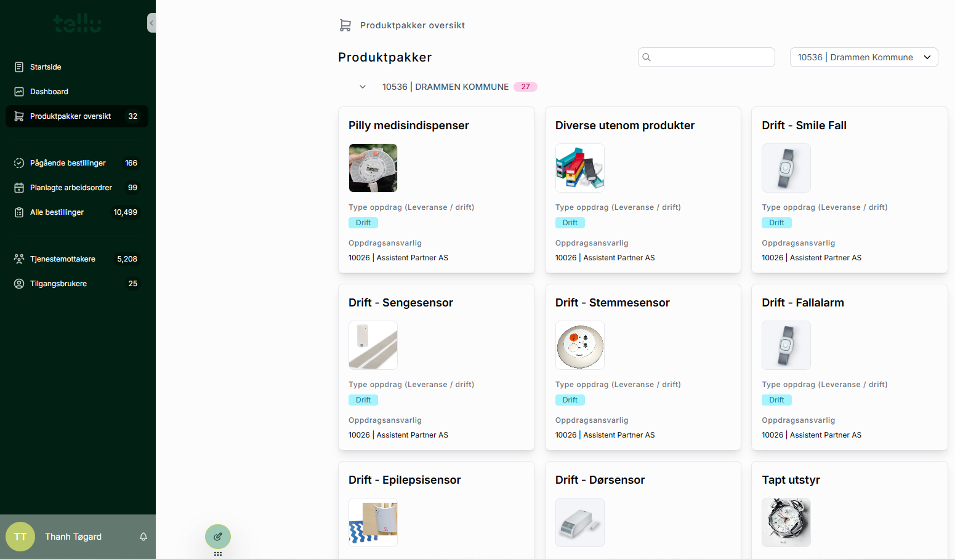This screenshot has height=560, width=955.
Task: Click the Tilgangsbrukere user icon
Action: (x=19, y=284)
